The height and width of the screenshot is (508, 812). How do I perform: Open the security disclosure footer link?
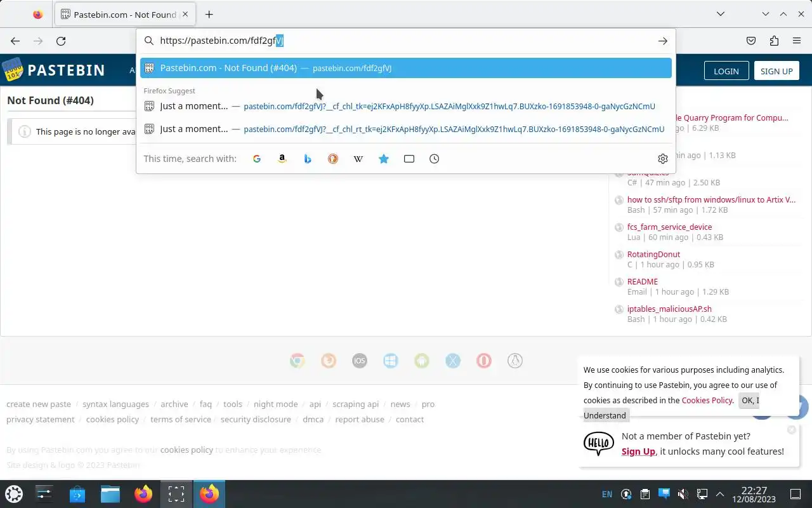point(256,419)
